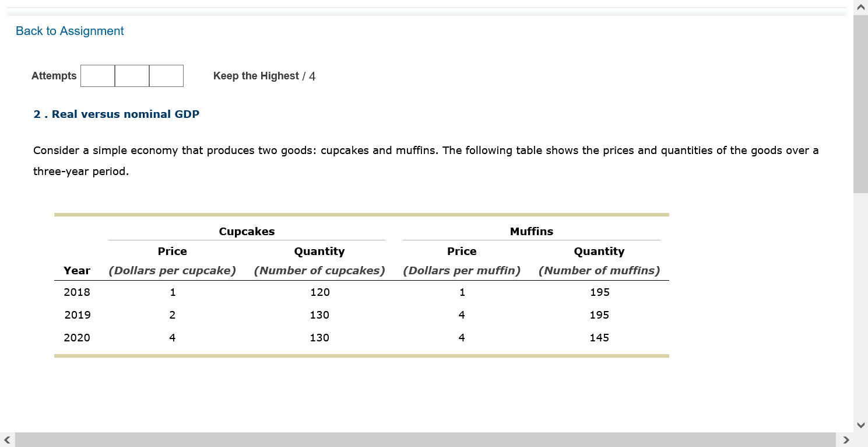Click the vertical scrollbar up arrow
This screenshot has height=447, width=868.
[x=860, y=8]
